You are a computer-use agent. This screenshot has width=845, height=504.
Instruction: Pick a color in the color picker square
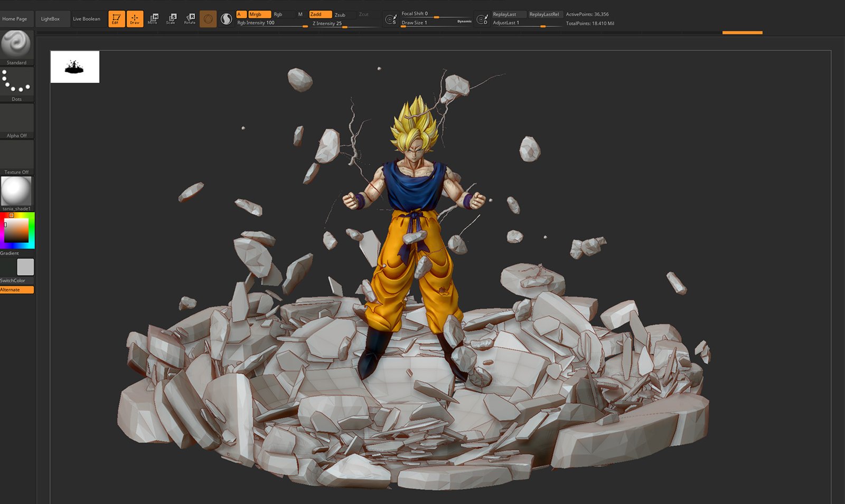coord(17,231)
